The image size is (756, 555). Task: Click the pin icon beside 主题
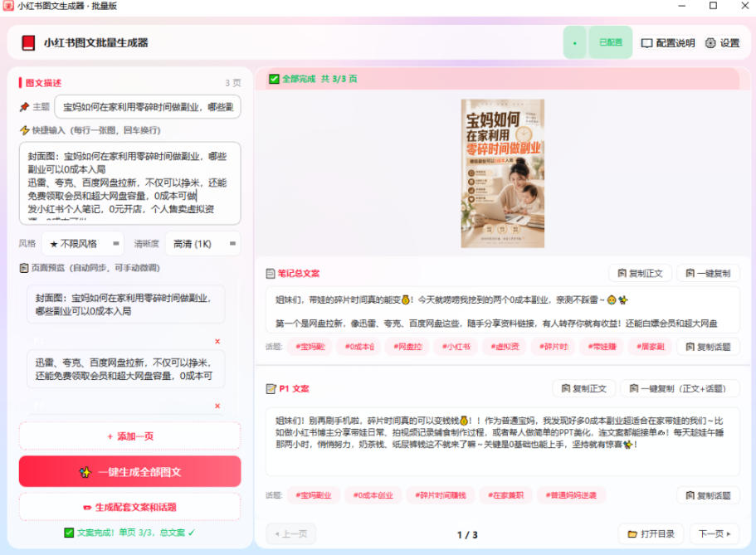click(25, 106)
